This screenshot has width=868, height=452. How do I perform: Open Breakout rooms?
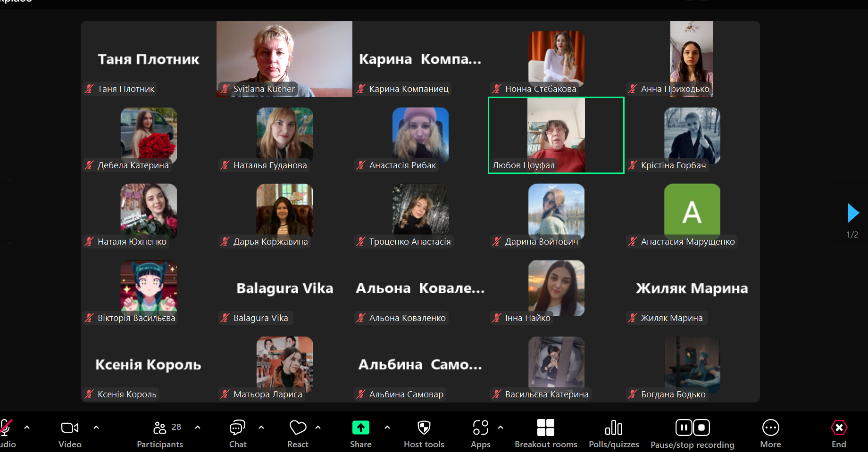pyautogui.click(x=546, y=433)
